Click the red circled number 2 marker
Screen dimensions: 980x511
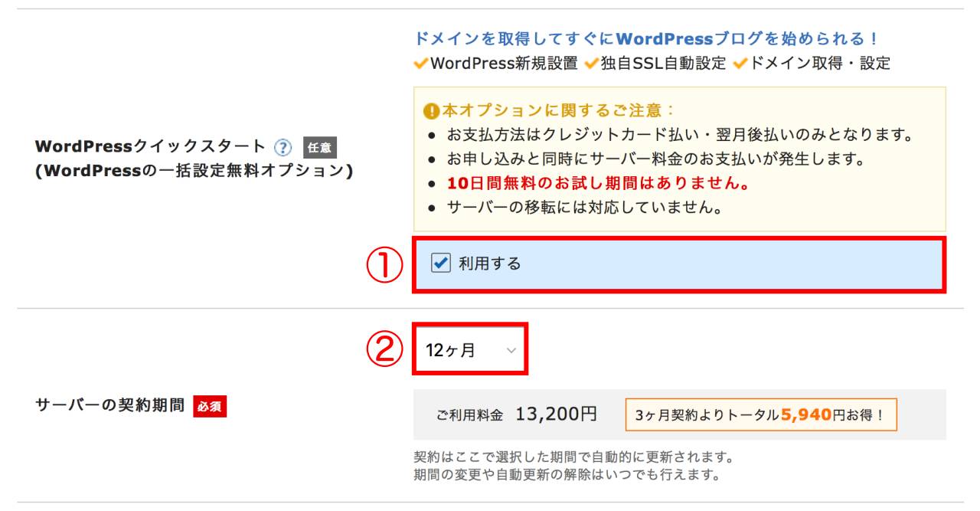pos(384,351)
